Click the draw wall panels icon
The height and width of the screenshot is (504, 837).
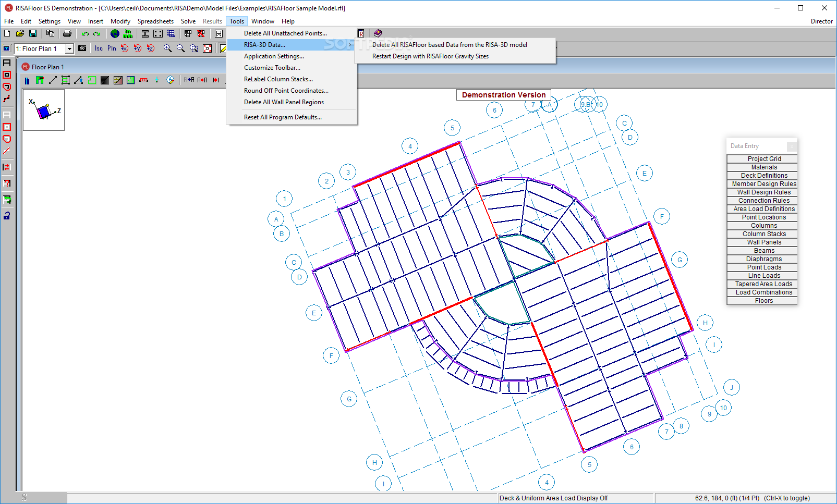pos(40,80)
